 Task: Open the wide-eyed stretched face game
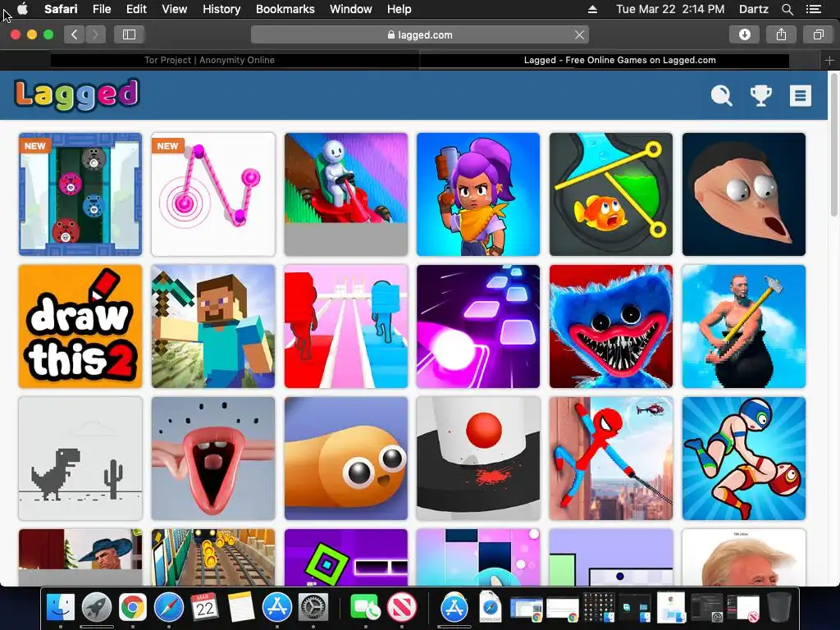pos(743,194)
